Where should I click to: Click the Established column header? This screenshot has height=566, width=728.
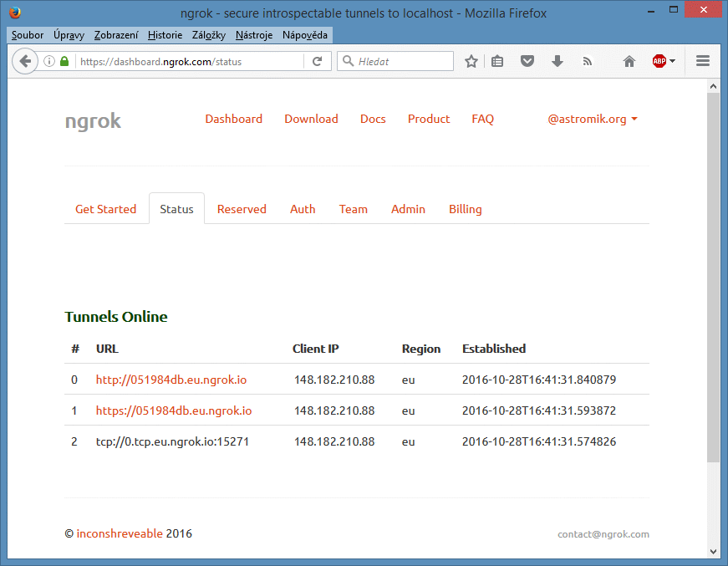pos(494,349)
